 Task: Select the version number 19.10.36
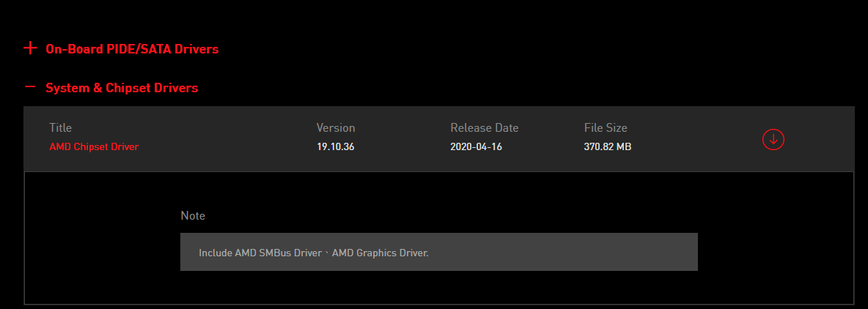335,147
